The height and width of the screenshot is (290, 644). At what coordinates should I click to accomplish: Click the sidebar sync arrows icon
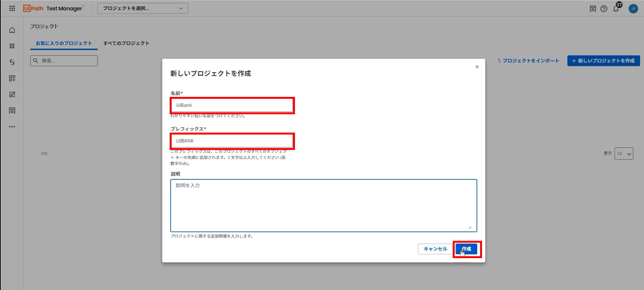(x=12, y=94)
